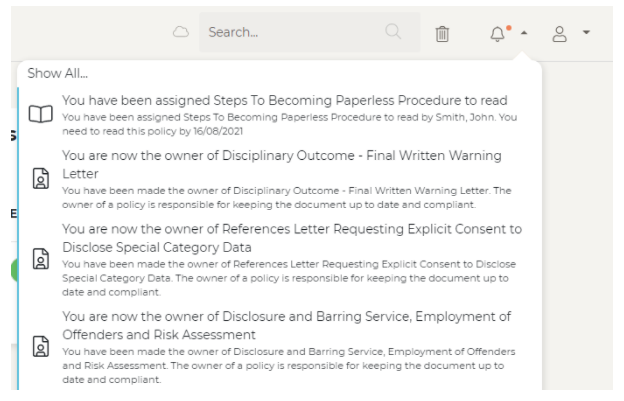Open the Steps To Becoming Paperless Procedure notification
The width and height of the screenshot is (624, 401).
pyautogui.click(x=284, y=100)
